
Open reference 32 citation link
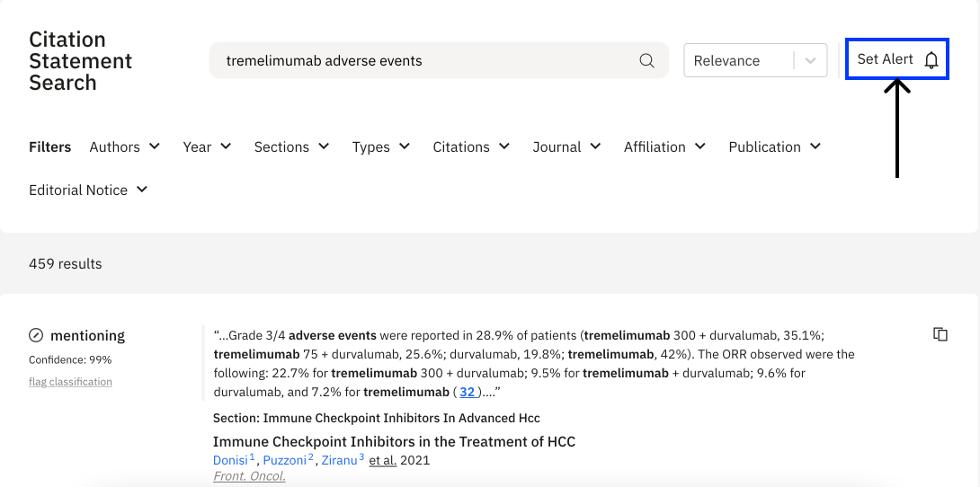(x=467, y=392)
